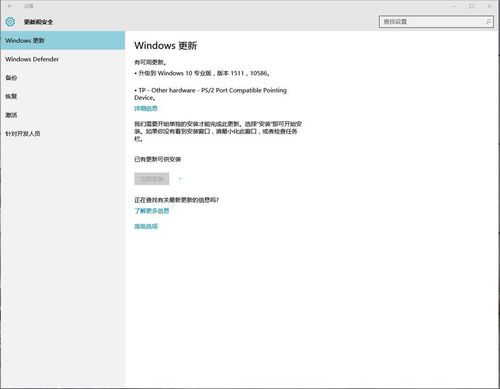Click the 已有更新可供安装 status text
This screenshot has width=500, height=389.
coord(158,159)
